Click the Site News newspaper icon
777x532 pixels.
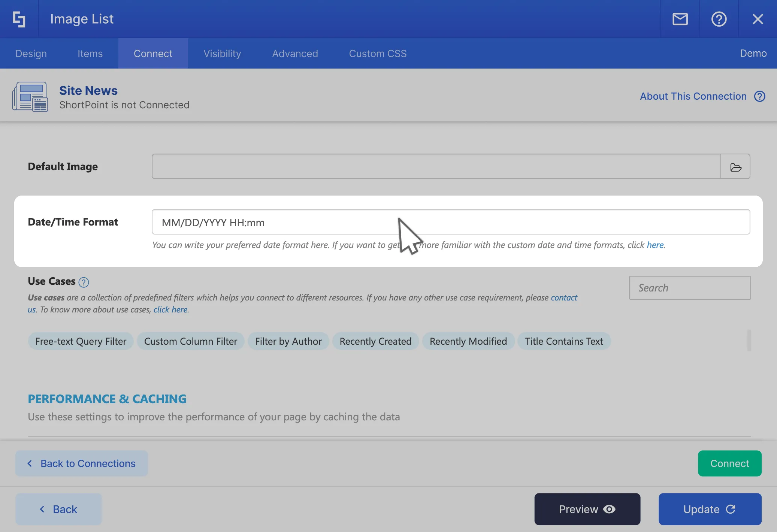click(30, 97)
